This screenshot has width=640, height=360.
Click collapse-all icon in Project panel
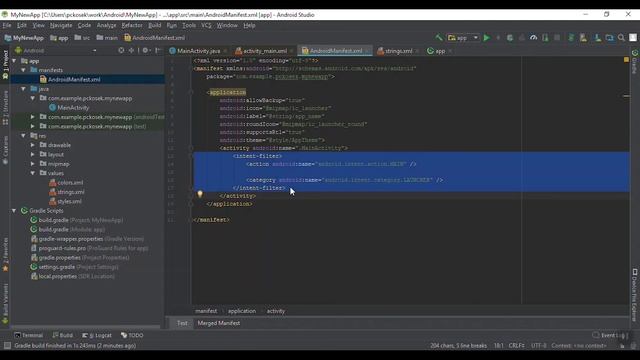[131, 50]
